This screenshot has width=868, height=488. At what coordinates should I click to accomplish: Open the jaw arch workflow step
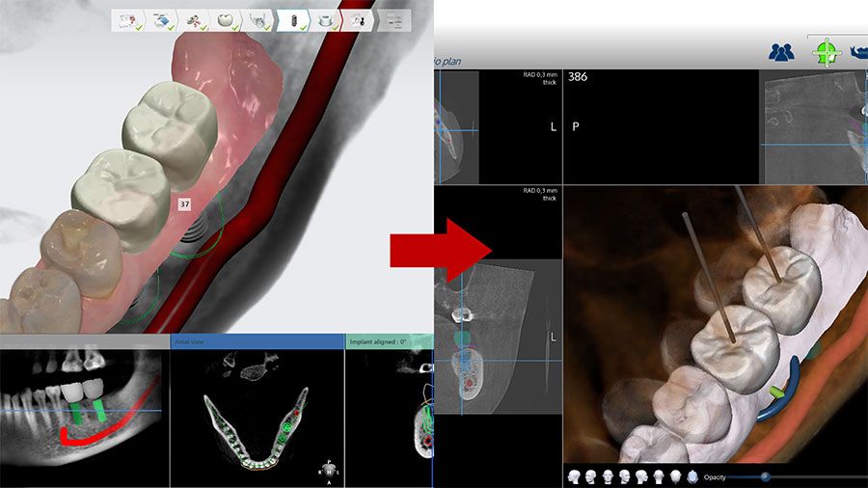(258, 20)
